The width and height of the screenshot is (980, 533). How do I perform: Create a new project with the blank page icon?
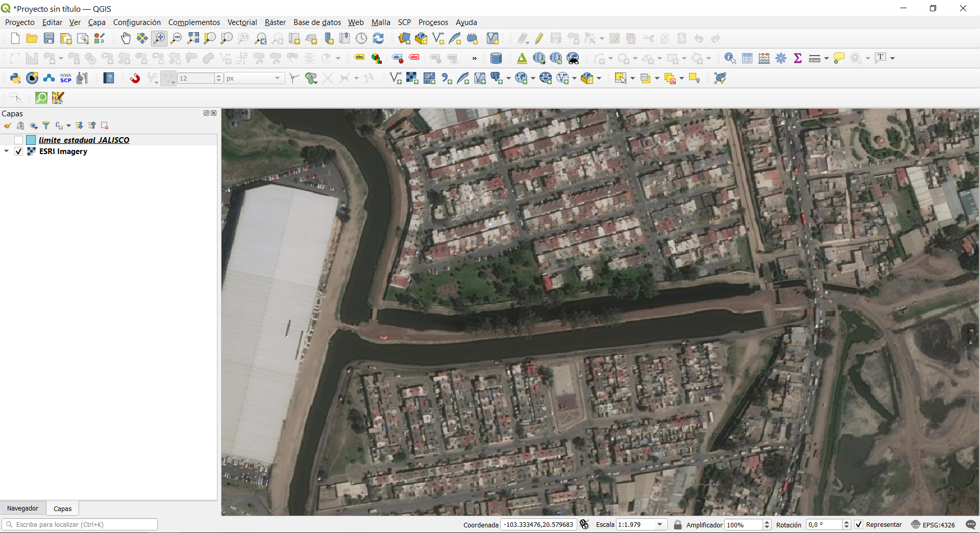pyautogui.click(x=15, y=38)
